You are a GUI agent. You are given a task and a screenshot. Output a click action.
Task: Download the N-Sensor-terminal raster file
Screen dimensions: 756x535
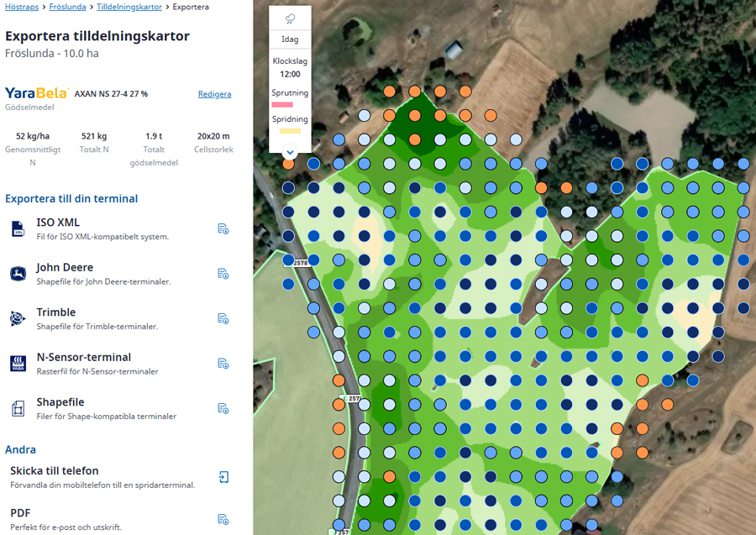coord(223,364)
